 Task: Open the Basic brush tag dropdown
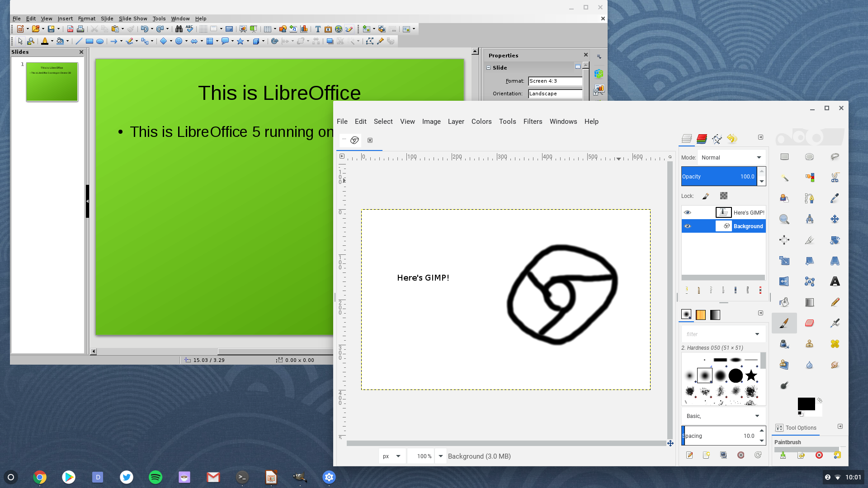(723, 416)
